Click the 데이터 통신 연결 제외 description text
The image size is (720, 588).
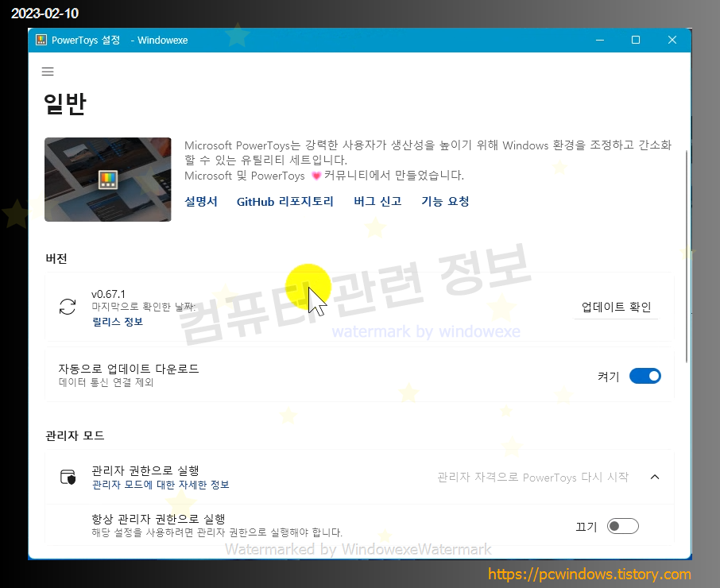click(x=106, y=382)
